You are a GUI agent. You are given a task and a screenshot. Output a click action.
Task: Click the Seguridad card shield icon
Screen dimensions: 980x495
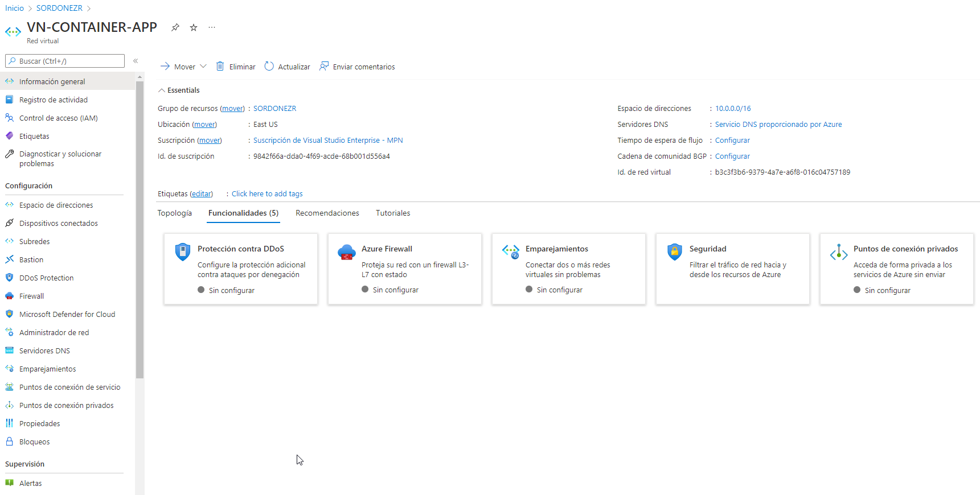point(675,251)
